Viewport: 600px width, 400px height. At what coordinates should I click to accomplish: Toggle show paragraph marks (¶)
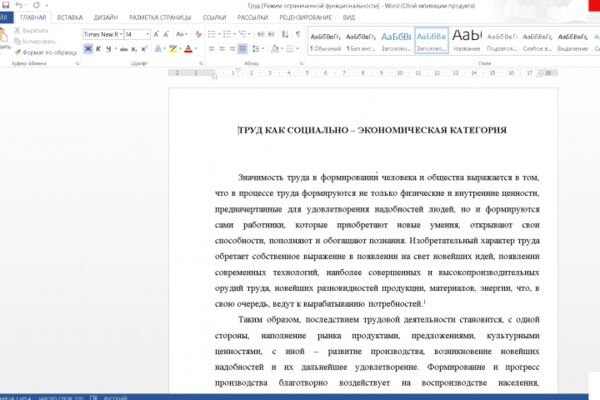point(298,34)
